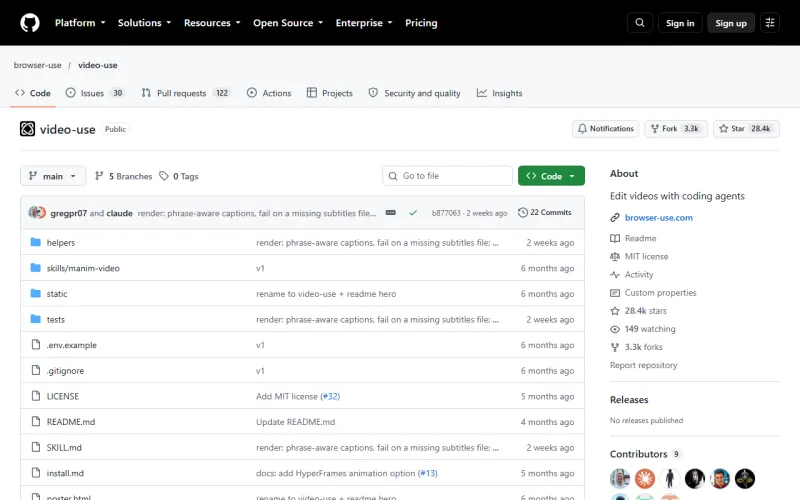This screenshot has height=500, width=800.
Task: Switch to the Actions tab
Action: (x=269, y=93)
